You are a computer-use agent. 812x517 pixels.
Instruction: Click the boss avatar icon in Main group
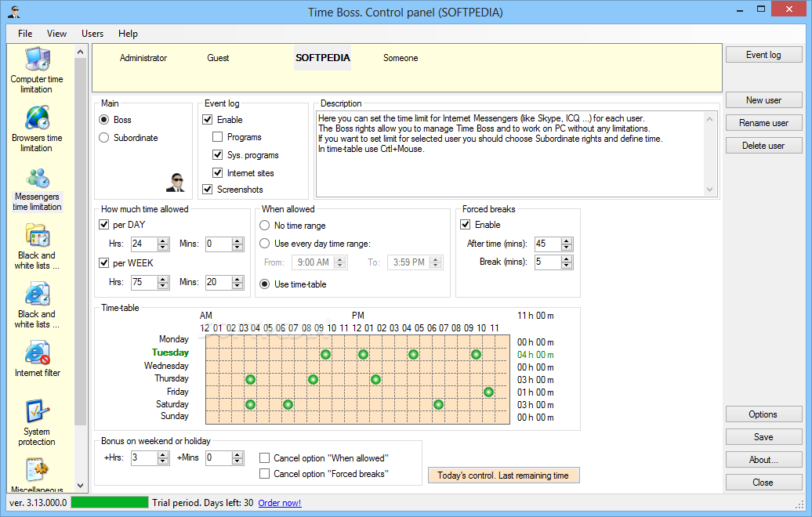coord(176,183)
